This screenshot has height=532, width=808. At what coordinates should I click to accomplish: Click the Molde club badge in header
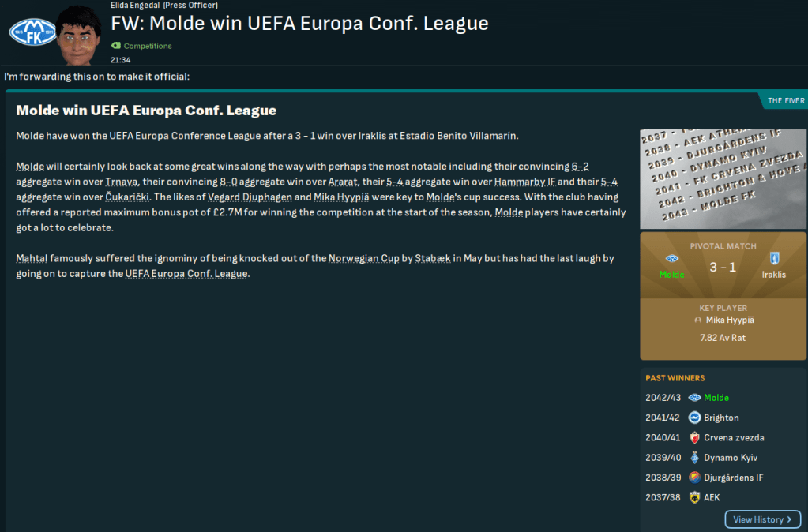coord(31,32)
